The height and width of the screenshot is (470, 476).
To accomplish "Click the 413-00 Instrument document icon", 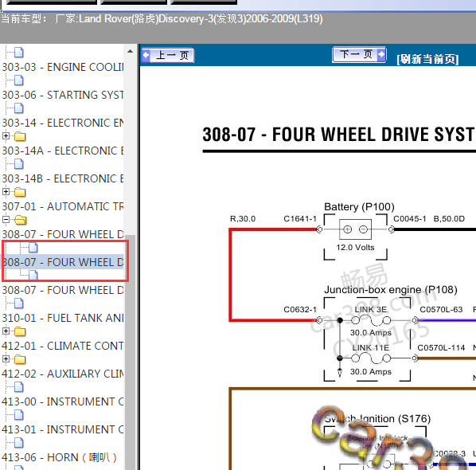I will click(19, 387).
